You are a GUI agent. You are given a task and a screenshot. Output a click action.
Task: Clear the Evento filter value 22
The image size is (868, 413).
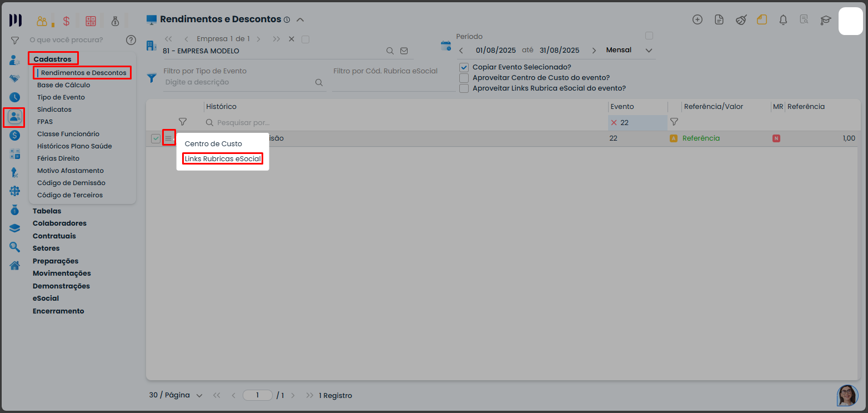pos(614,122)
